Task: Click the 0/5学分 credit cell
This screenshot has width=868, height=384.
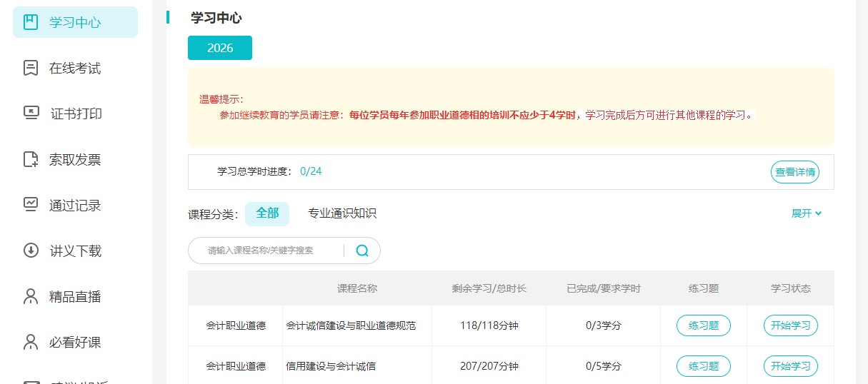Action: point(604,366)
